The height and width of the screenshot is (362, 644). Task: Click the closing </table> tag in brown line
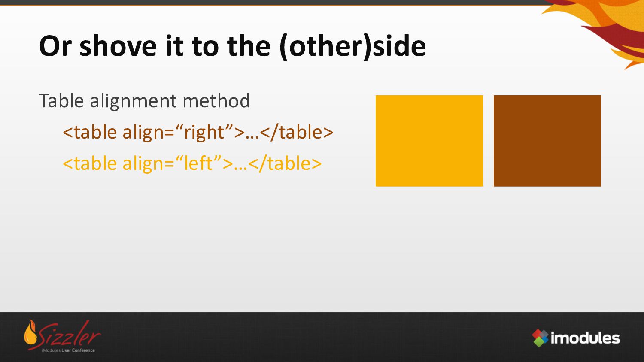(296, 132)
